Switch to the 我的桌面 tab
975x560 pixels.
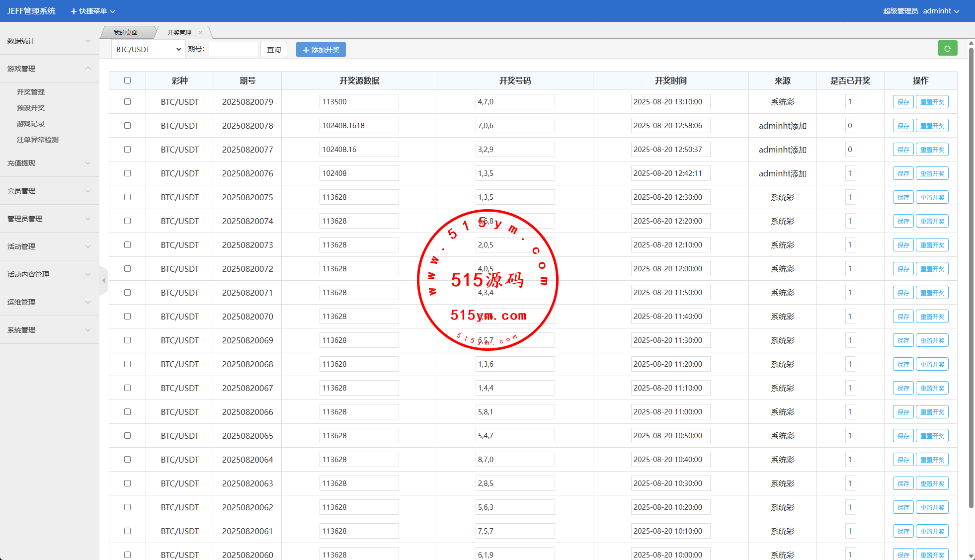click(x=126, y=33)
